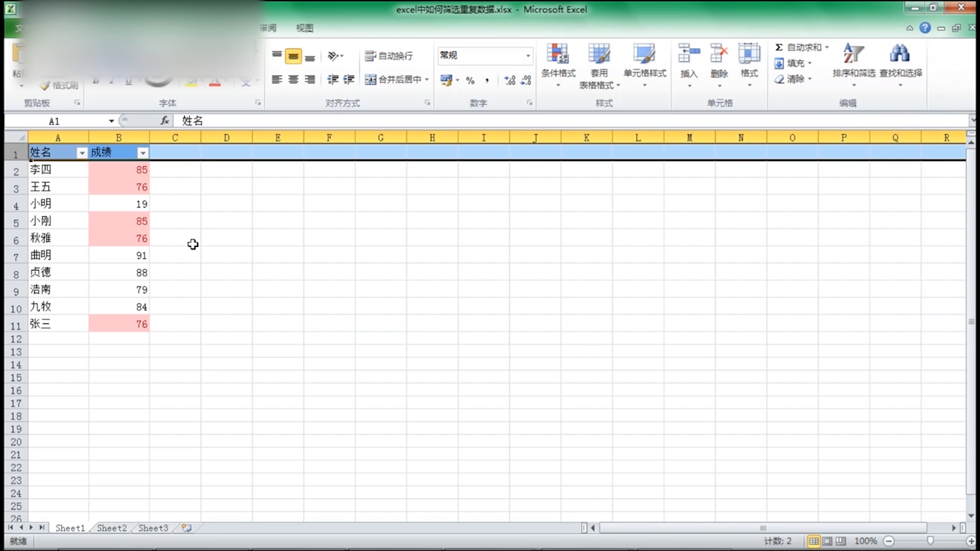Open Excel Help question mark
Image resolution: width=980 pixels, height=551 pixels.
click(x=925, y=28)
